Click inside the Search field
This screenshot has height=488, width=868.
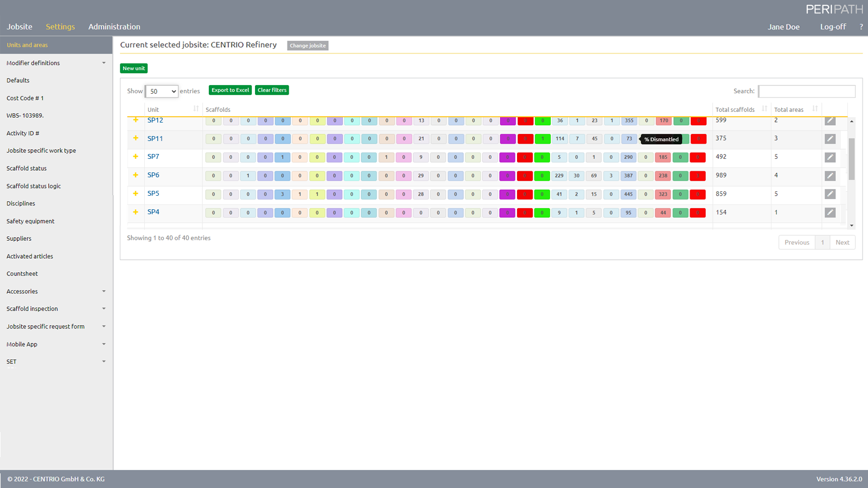tap(807, 91)
